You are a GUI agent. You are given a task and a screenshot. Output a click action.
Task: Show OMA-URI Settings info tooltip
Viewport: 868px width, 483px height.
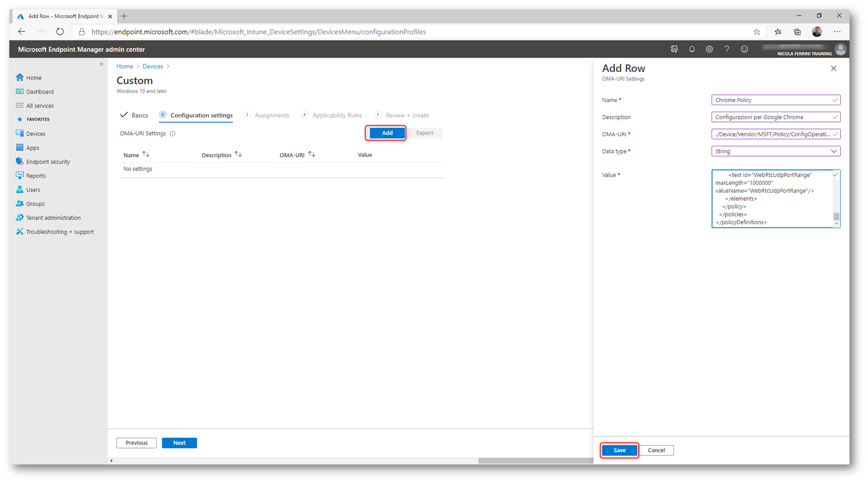point(173,133)
